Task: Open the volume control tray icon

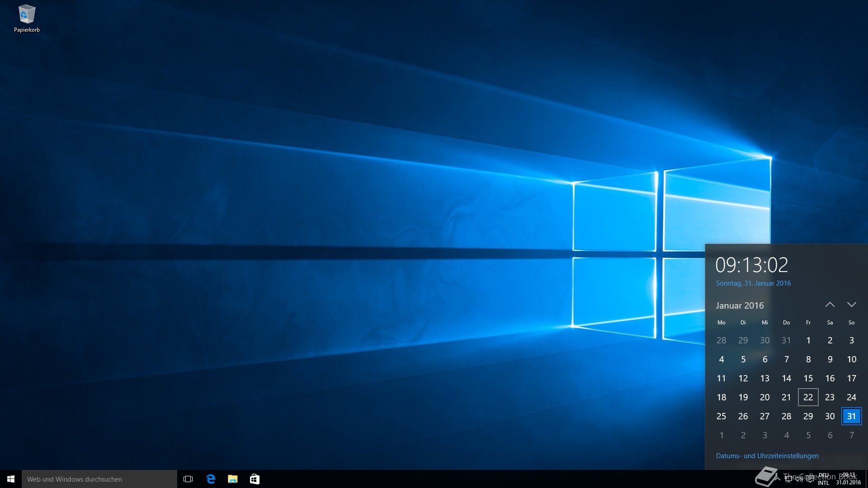Action: [799, 479]
